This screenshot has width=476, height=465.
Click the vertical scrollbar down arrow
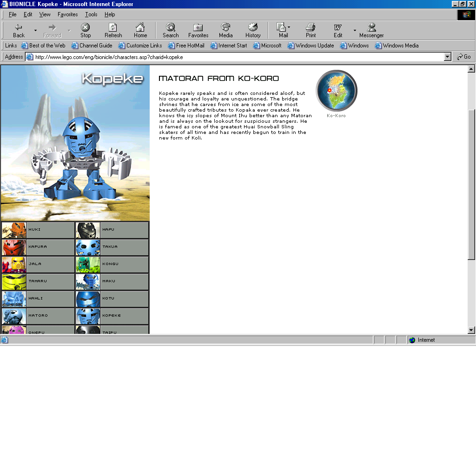tap(471, 330)
